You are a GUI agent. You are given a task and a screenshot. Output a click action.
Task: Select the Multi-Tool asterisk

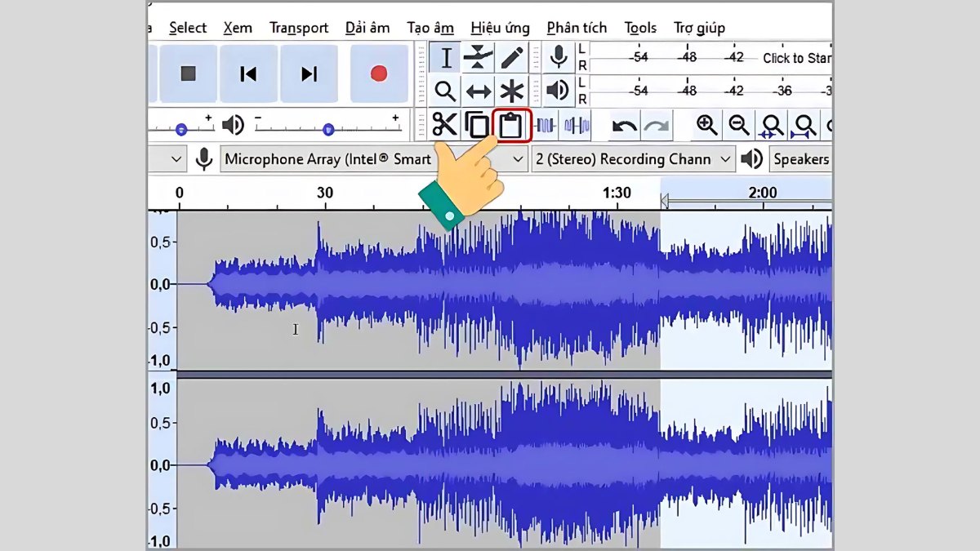point(511,91)
